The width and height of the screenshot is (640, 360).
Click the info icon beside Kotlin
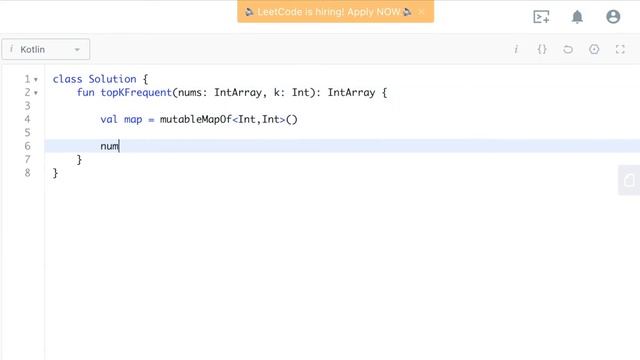click(x=11, y=49)
